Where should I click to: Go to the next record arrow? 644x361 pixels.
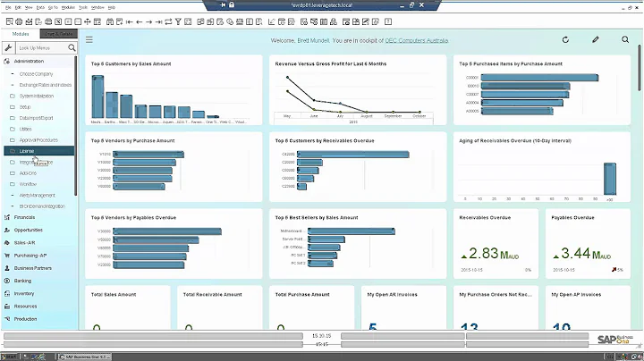(x=149, y=21)
